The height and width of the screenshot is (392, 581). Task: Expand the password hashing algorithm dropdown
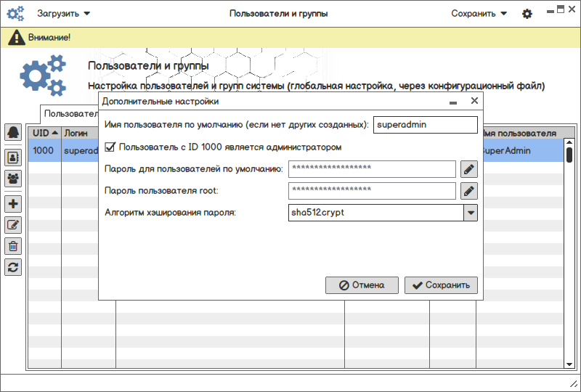tap(471, 213)
